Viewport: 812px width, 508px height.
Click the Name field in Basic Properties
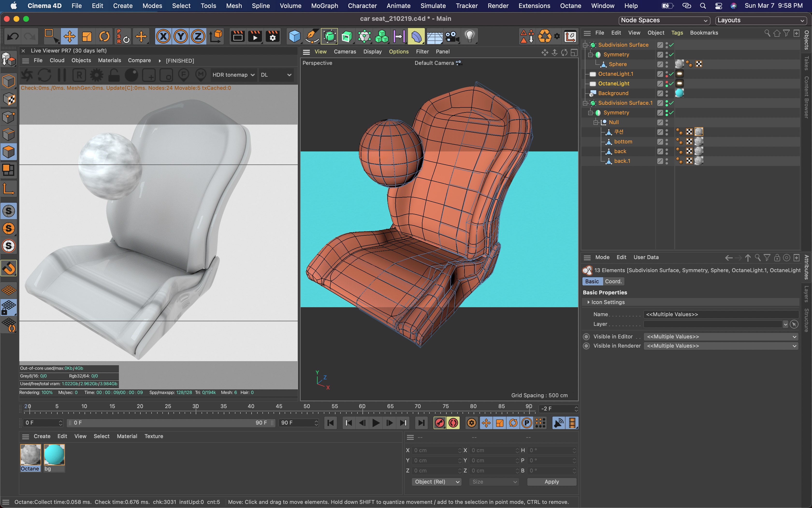(721, 314)
